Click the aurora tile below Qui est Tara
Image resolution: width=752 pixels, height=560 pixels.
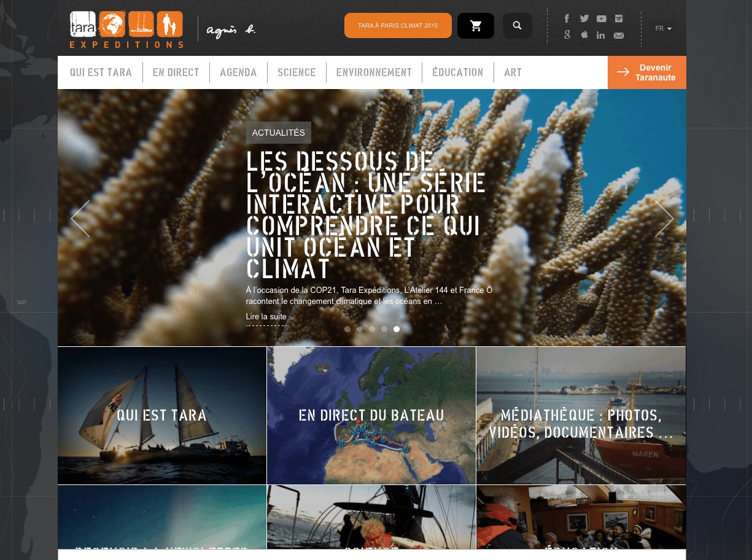click(162, 517)
